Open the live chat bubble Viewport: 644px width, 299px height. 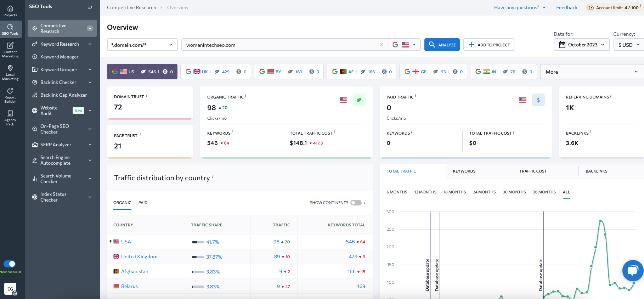633,271
